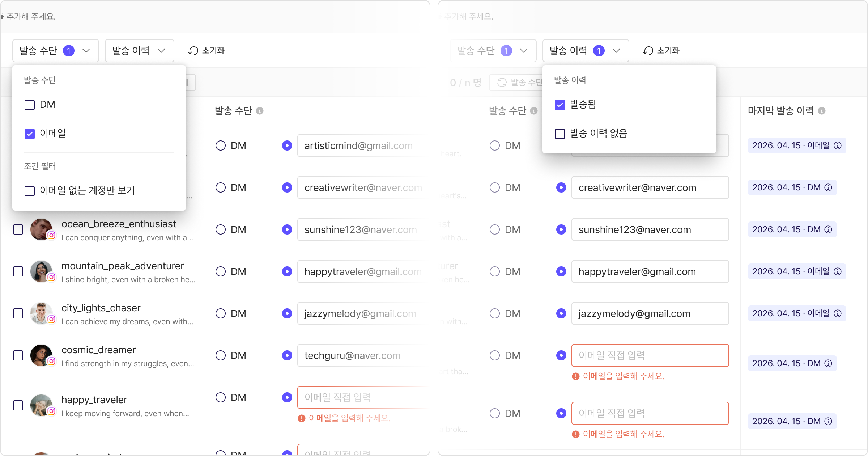Click right panel 초기화 reset button

pos(661,51)
